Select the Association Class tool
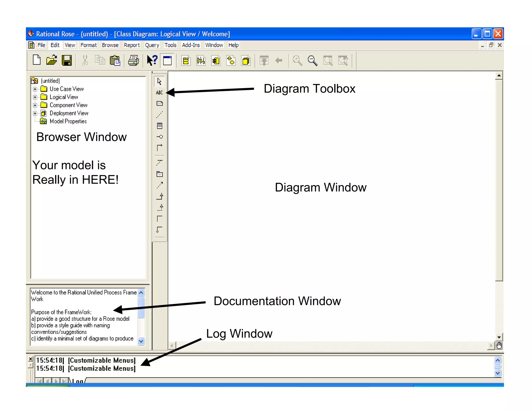The image size is (532, 411). (x=159, y=163)
